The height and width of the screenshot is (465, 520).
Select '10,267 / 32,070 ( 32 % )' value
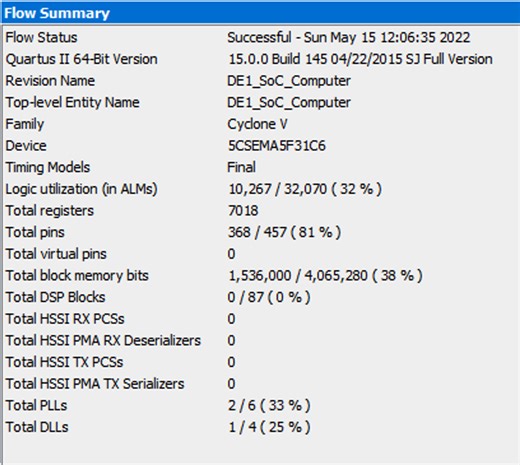(305, 189)
